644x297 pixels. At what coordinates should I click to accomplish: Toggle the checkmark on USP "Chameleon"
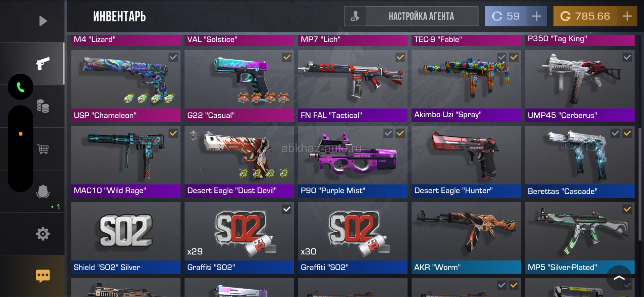(173, 57)
